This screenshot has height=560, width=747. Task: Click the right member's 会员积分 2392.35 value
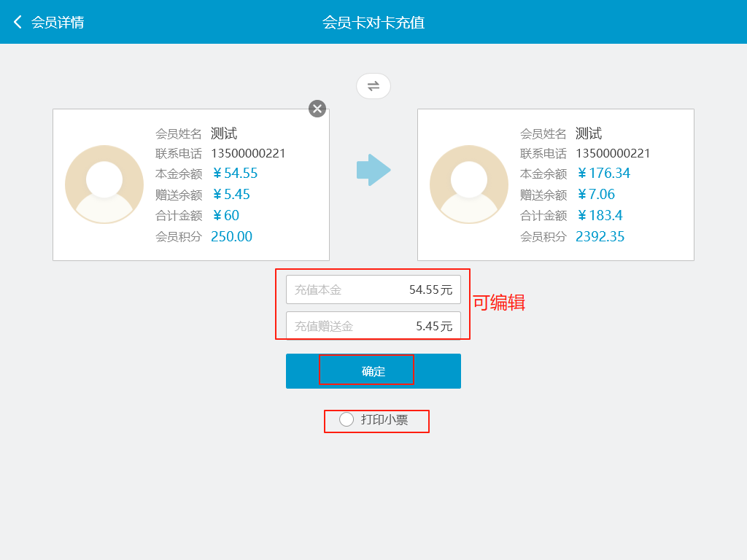click(600, 236)
